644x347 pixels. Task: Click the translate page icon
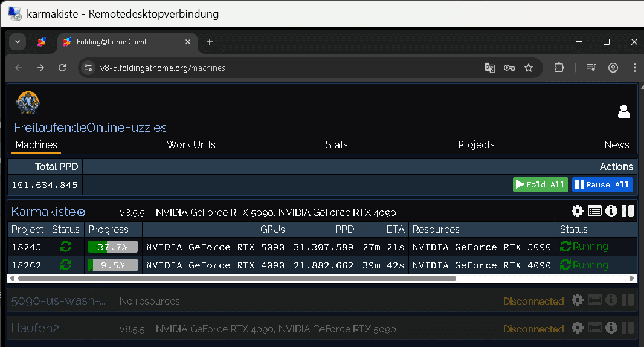pos(489,68)
